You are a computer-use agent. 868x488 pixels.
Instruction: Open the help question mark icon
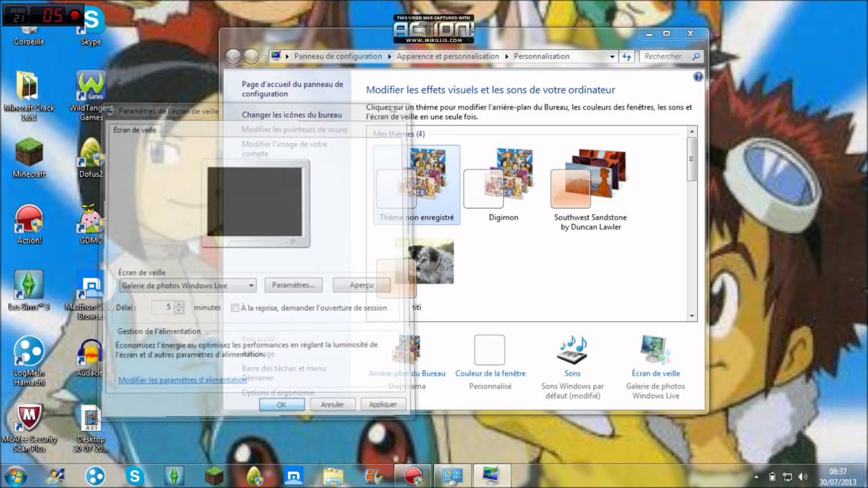[x=698, y=77]
